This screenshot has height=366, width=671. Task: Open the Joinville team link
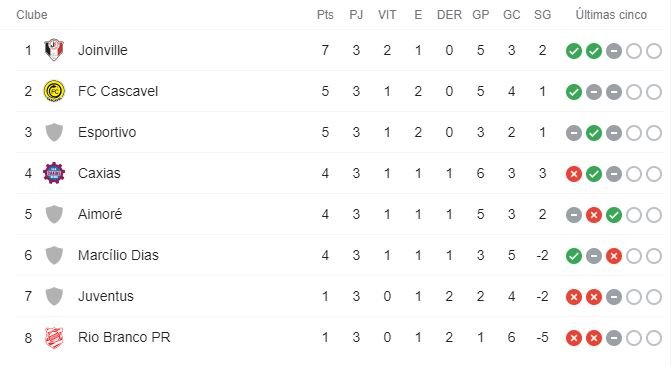coord(103,50)
